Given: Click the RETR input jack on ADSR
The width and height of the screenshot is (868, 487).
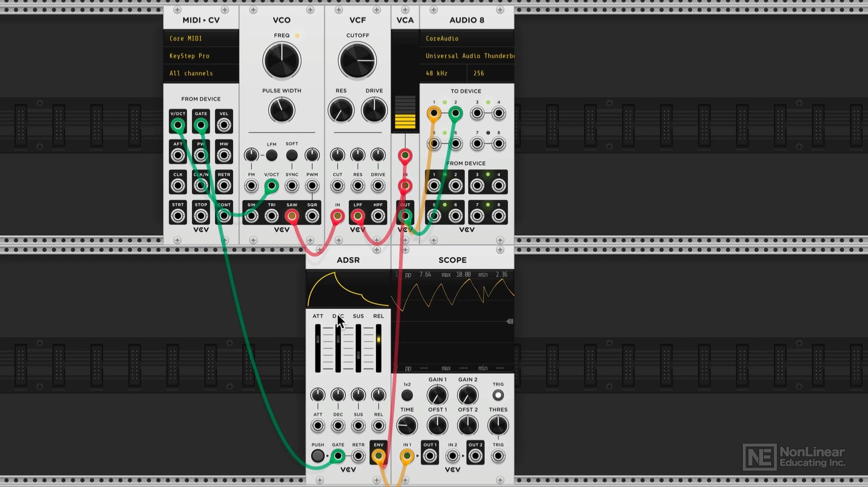Looking at the screenshot, I should click(358, 456).
